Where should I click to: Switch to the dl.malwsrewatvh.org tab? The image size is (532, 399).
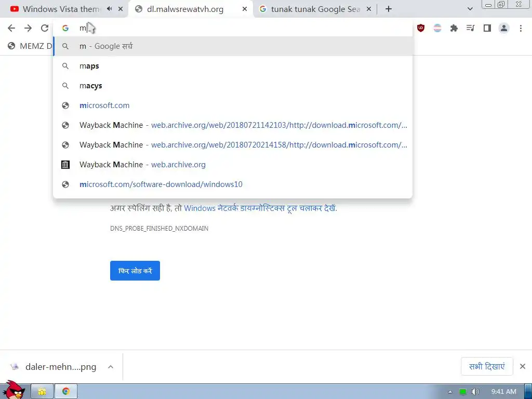click(185, 9)
